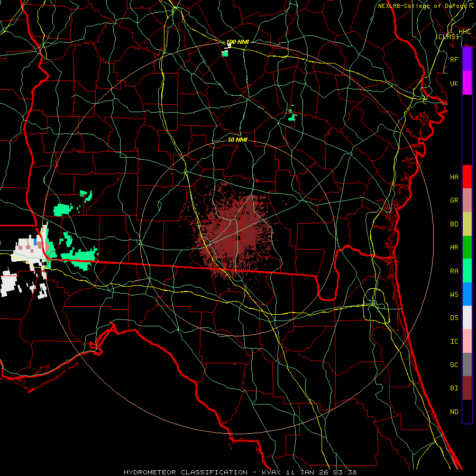Click the light green RA swatch
This screenshot has height=476, width=476.
point(467,271)
